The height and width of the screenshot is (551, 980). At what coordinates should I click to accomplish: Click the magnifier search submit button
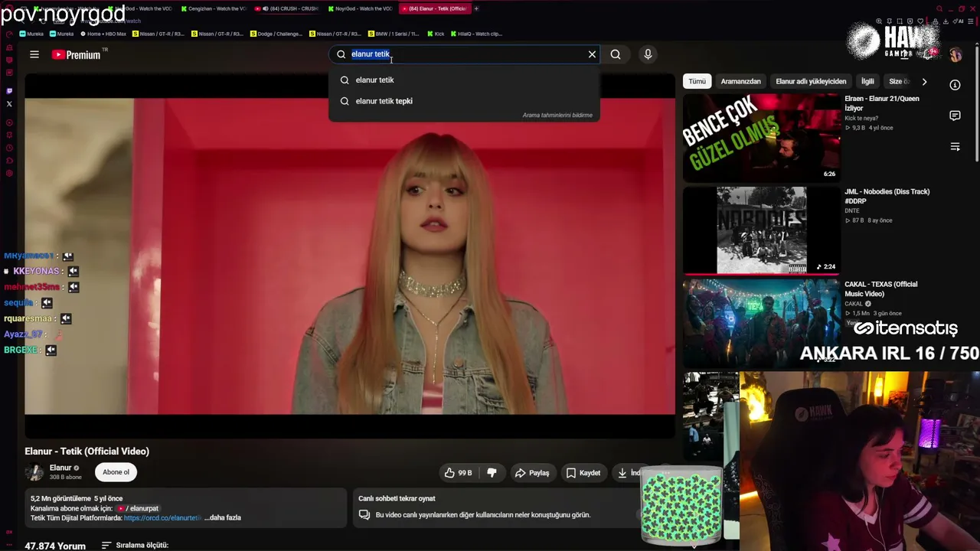click(x=616, y=54)
